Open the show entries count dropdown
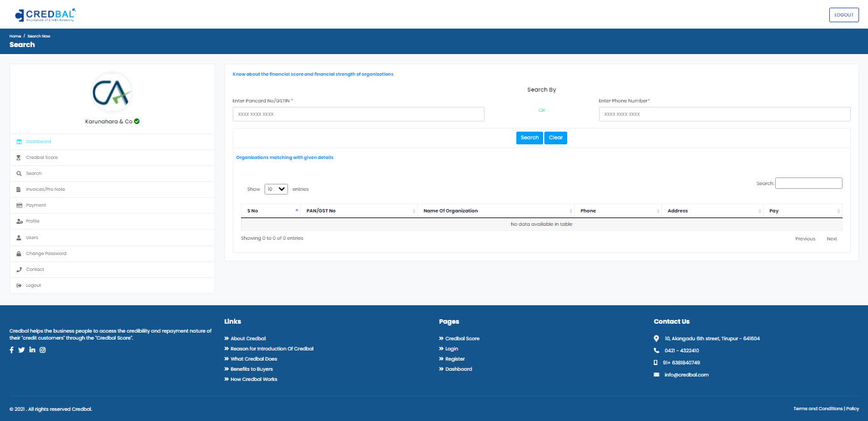Screen dimensions: 868x421 coord(277,189)
